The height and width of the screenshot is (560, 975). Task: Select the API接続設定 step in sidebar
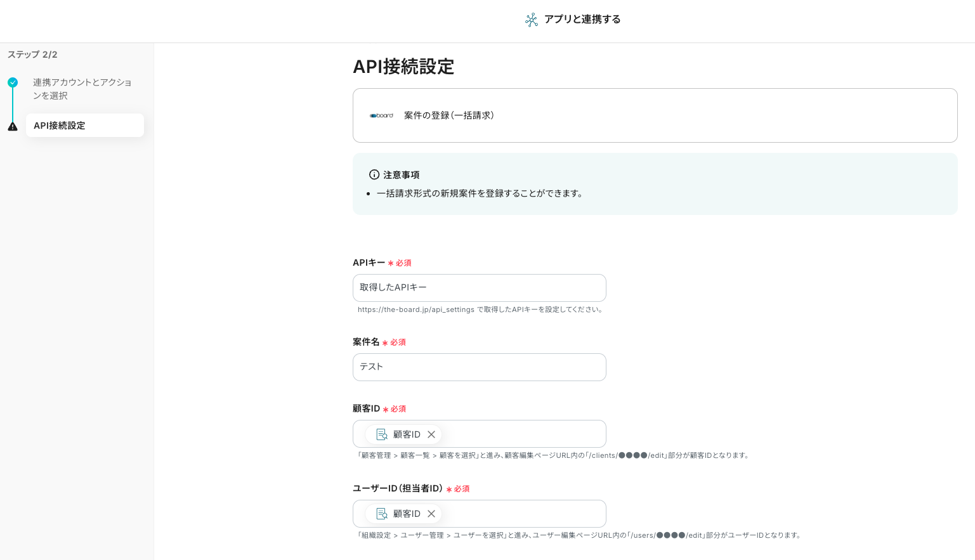point(84,126)
